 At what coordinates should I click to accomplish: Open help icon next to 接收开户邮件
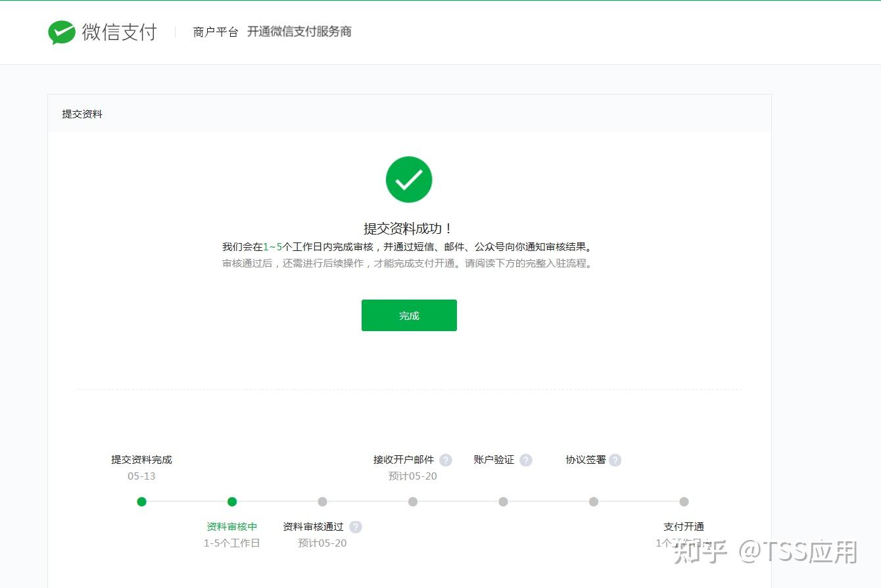pyautogui.click(x=446, y=460)
